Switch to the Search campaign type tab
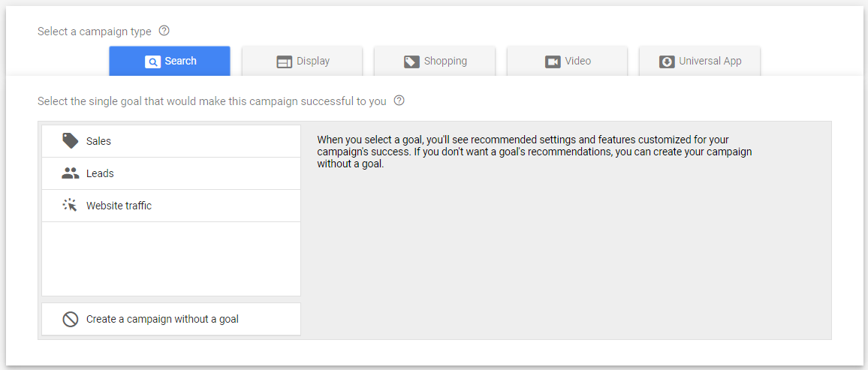Viewport: 868px width, 370px height. coord(170,62)
